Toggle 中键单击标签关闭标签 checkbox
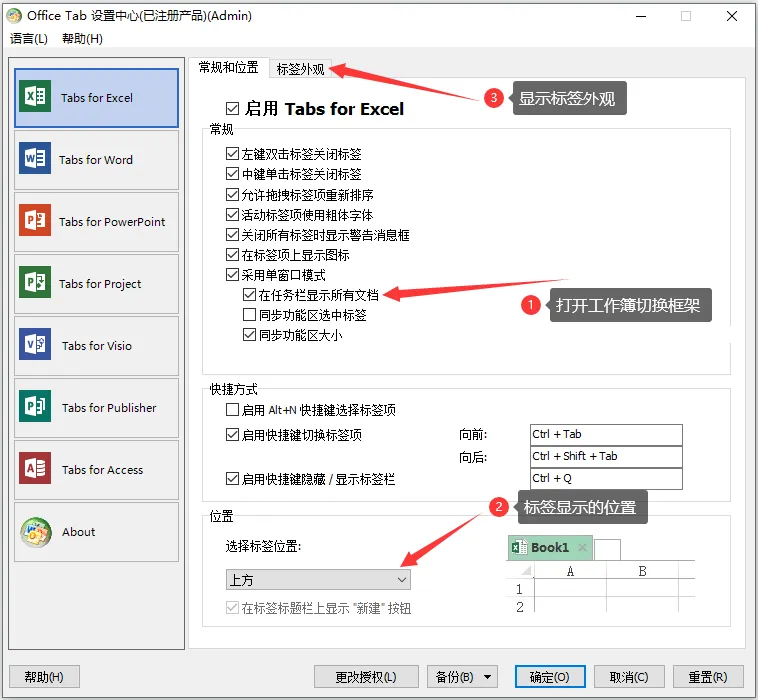758x700 pixels. pyautogui.click(x=232, y=174)
